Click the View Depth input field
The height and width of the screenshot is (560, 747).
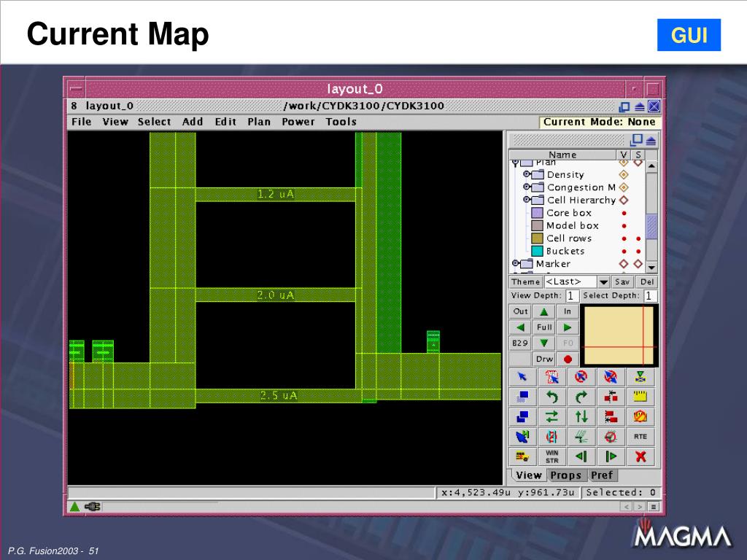point(572,296)
